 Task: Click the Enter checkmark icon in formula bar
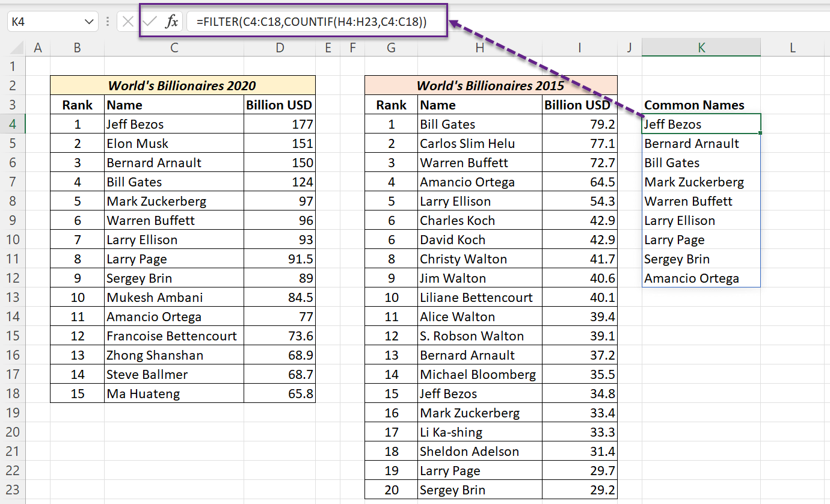click(x=150, y=22)
